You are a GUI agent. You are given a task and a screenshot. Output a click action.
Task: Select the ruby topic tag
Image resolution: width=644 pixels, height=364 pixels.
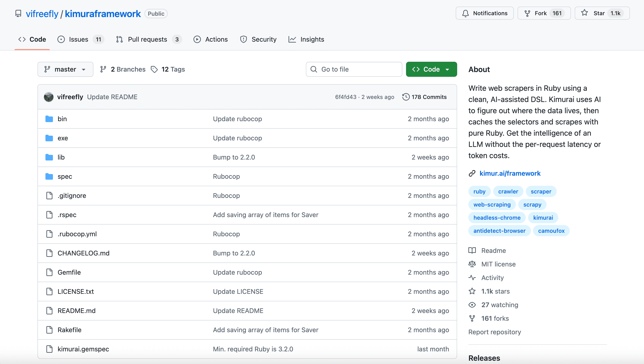pos(479,191)
